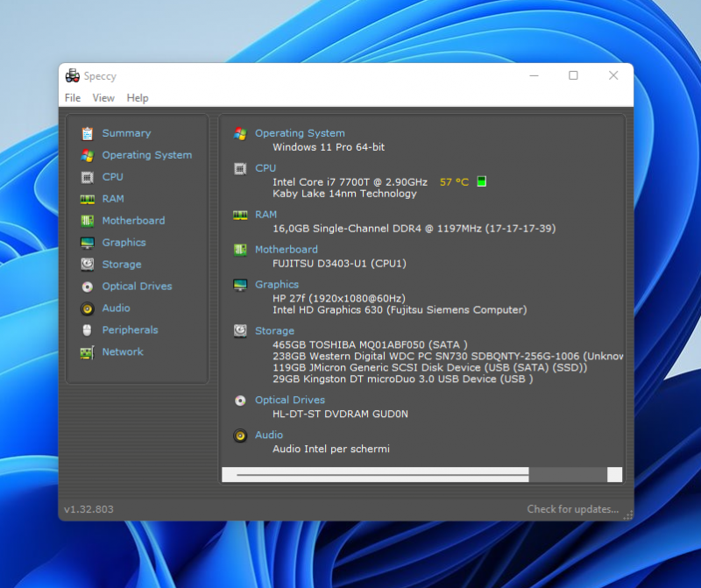Click the CPU chip icon in sidebar
Screen dimensions: 701x588
87,177
